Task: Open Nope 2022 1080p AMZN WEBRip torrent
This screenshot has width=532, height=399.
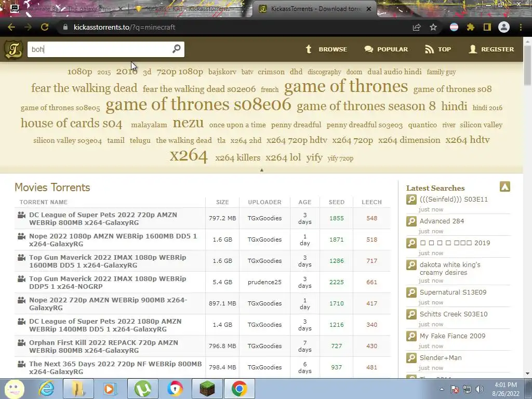Action: pyautogui.click(x=113, y=240)
